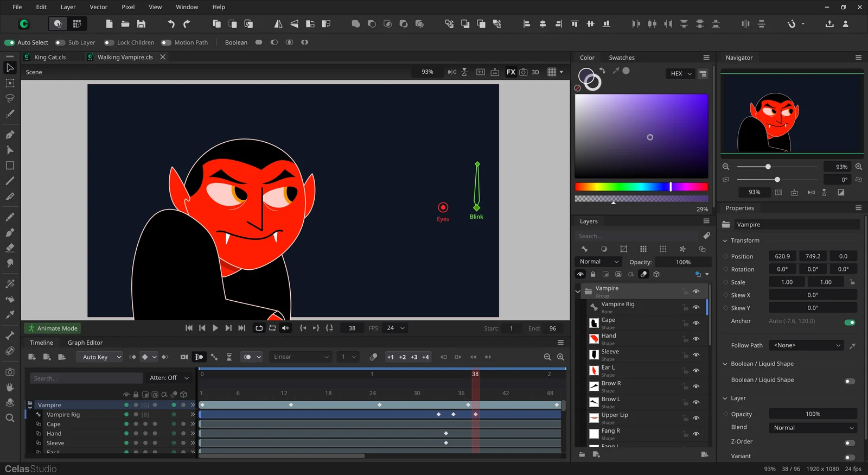Switch to the Graph Editor tab
868x475 pixels.
[x=85, y=343]
